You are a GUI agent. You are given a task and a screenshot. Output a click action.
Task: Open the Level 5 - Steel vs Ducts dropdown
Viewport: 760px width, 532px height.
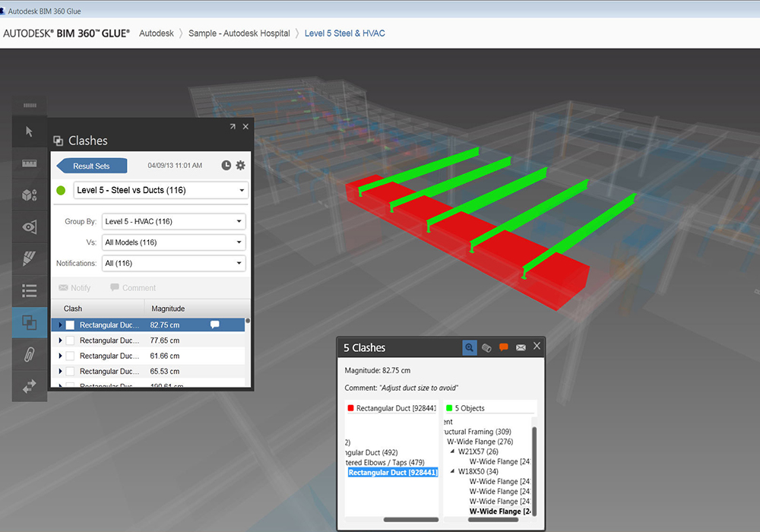click(160, 190)
